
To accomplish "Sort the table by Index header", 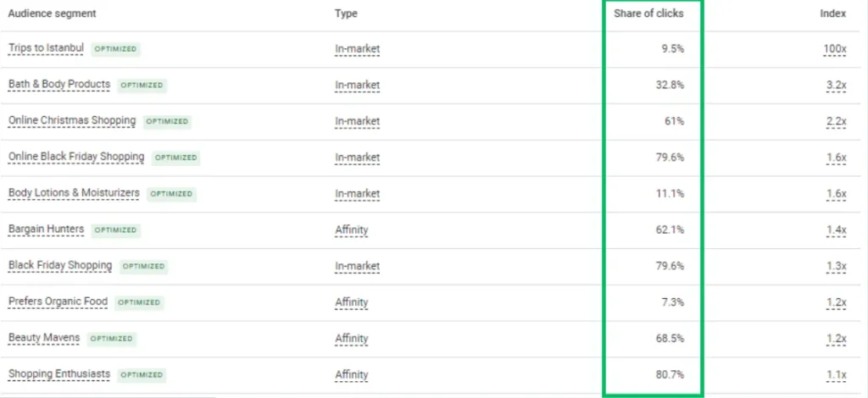I will [833, 14].
